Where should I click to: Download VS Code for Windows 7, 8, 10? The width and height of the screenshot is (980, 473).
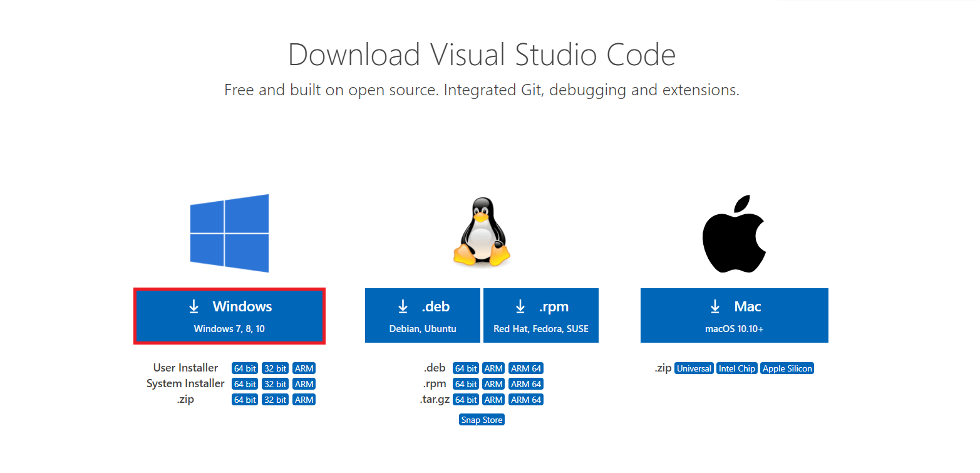229,316
